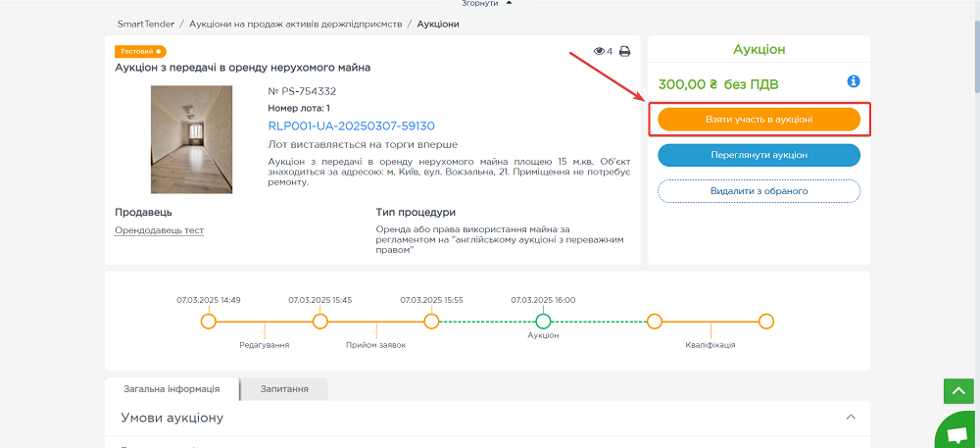Viewport: 980px width, 448px height.
Task: Click the print icon
Action: 624,51
